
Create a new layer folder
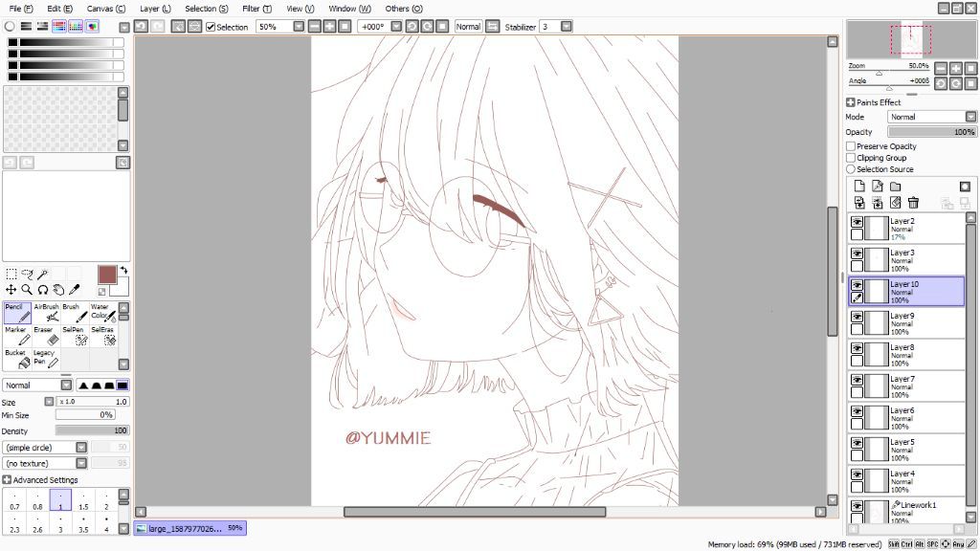pos(896,187)
